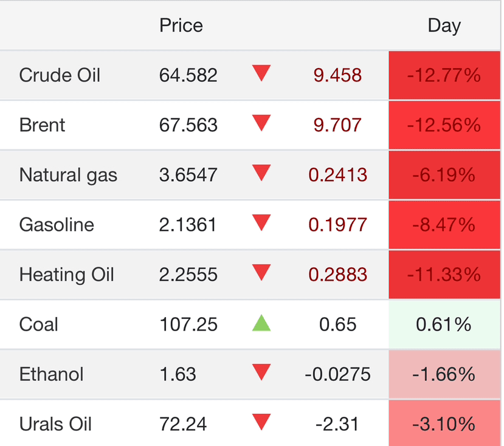This screenshot has height=446, width=504.
Task: Click the Ethanol -1.66% pink cell
Action: pos(444,374)
